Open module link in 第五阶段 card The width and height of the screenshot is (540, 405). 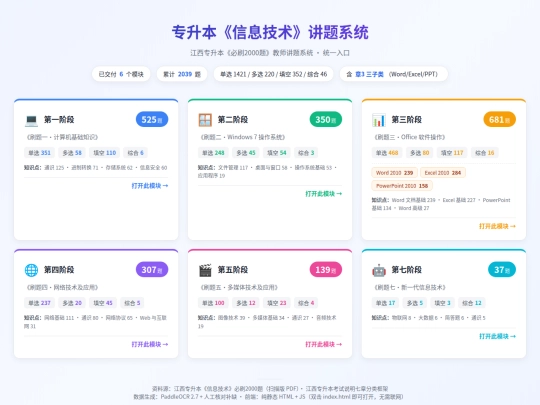(324, 344)
